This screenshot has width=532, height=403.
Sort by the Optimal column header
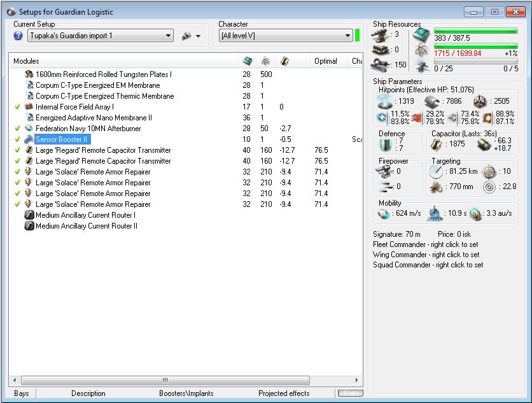pos(326,61)
